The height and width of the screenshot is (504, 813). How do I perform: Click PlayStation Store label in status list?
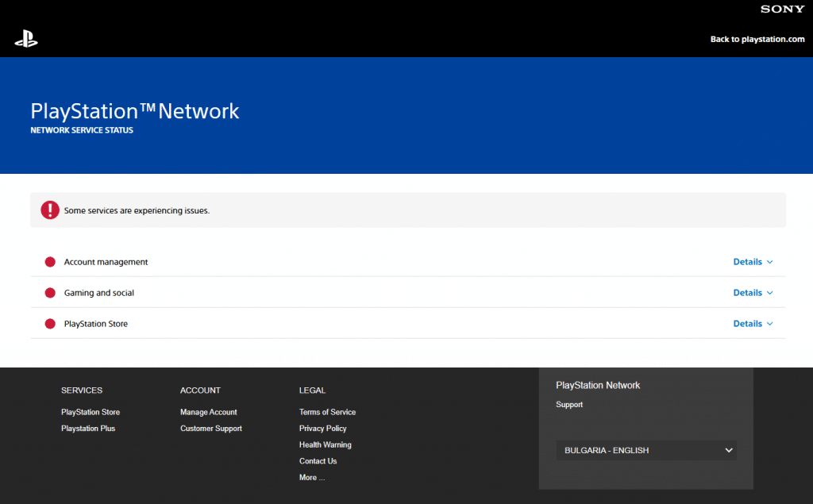(96, 324)
